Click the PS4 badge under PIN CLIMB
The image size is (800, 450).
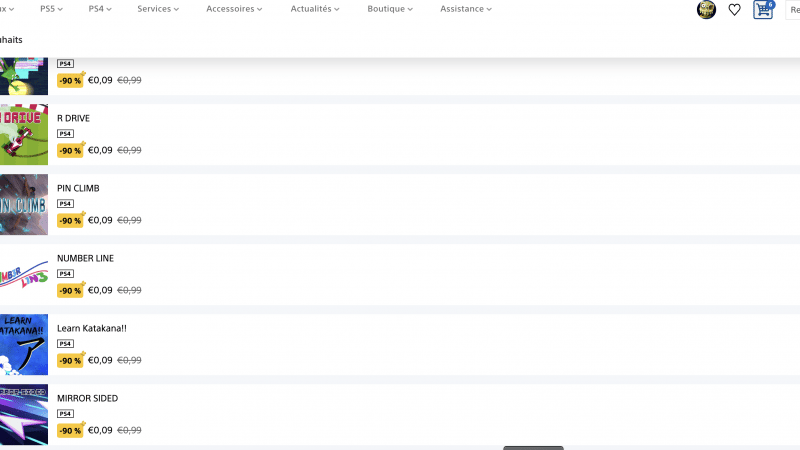[x=65, y=204]
